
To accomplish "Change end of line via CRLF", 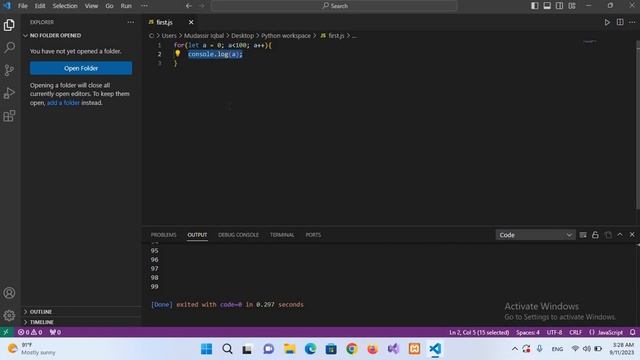I will pos(576,332).
